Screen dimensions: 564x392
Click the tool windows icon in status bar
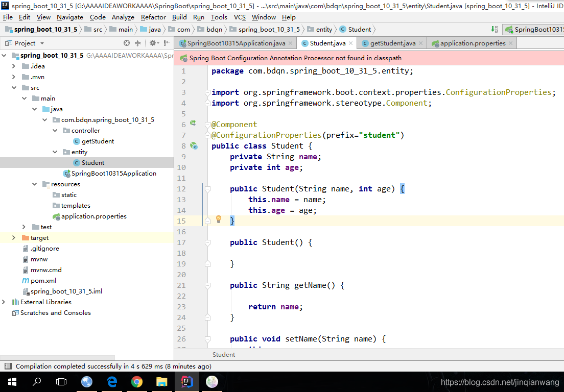(x=8, y=366)
